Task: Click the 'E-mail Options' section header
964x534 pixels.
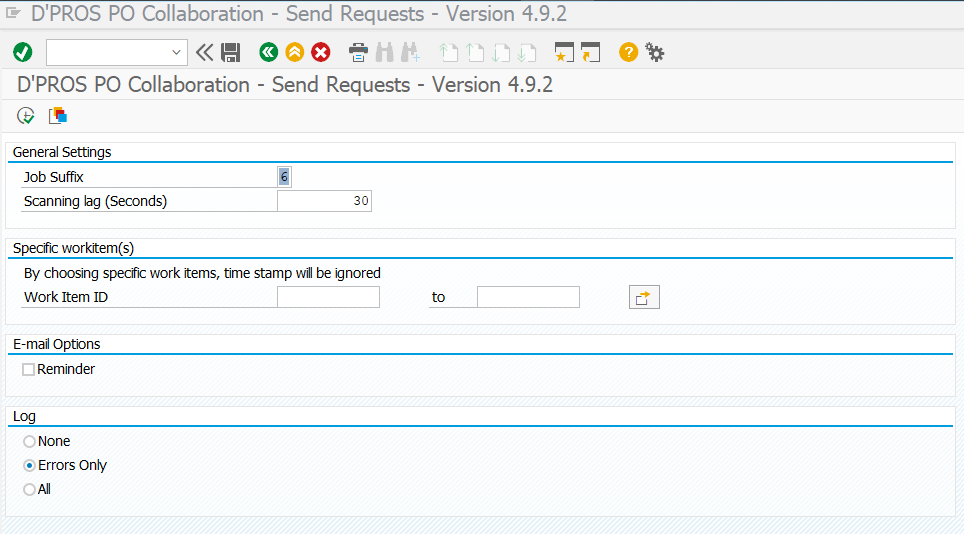Action: click(57, 344)
